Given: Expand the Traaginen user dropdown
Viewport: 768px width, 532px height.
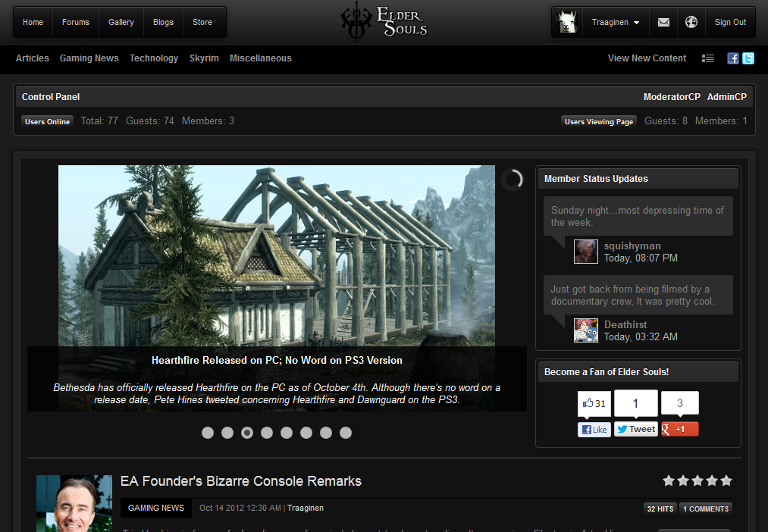Looking at the screenshot, I should tap(615, 23).
